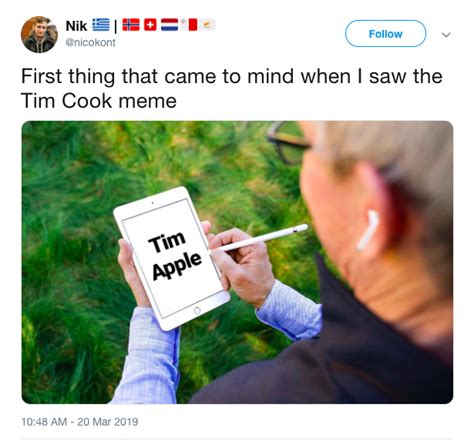This screenshot has height=444, width=474.
Task: Click the Greek flag emoji after Nik
Action: [x=101, y=25]
